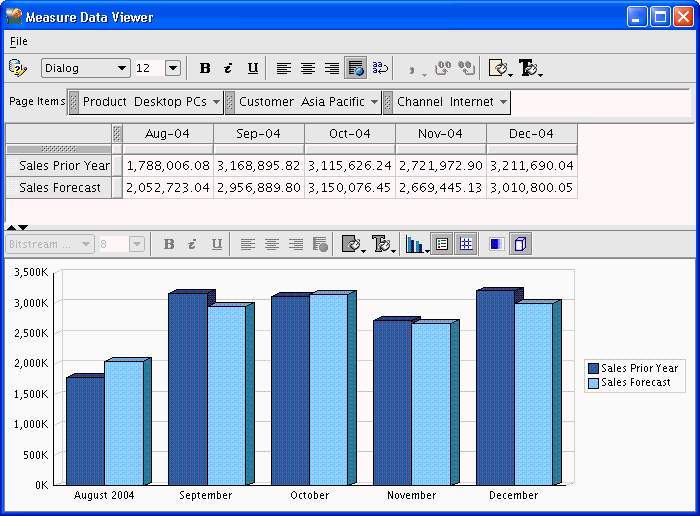Select the Sales Prior Year row header
The width and height of the screenshot is (700, 516).
(58, 166)
